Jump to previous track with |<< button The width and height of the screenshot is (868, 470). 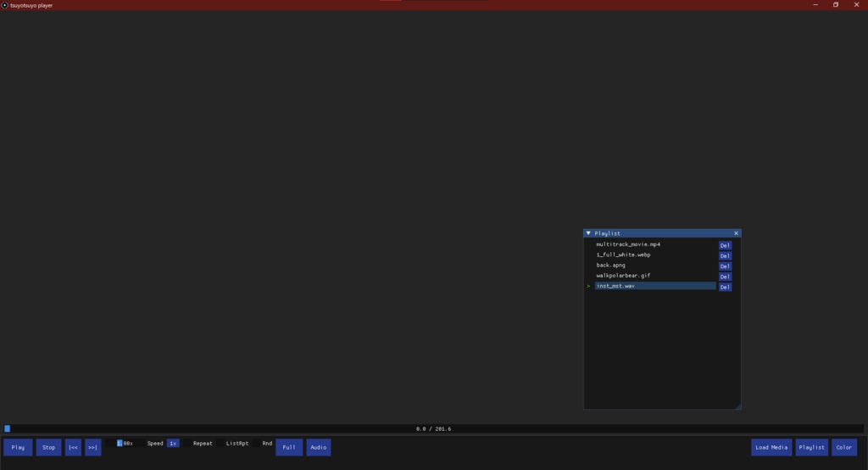click(73, 447)
